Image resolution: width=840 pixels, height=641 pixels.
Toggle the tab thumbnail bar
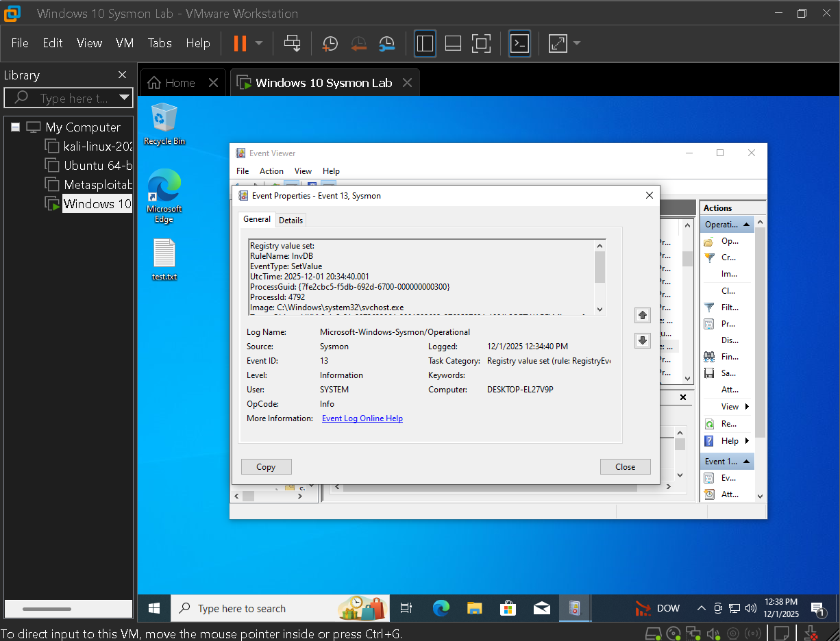point(453,43)
